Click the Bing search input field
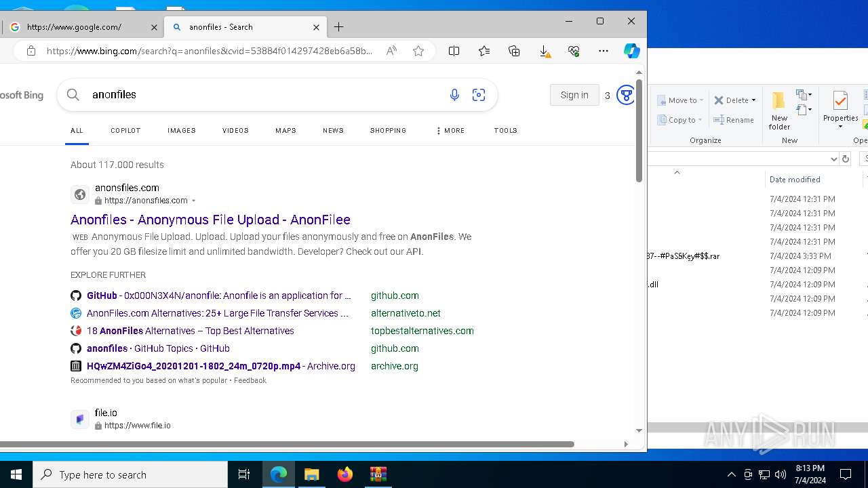The width and height of the screenshot is (868, 488). coord(264,95)
